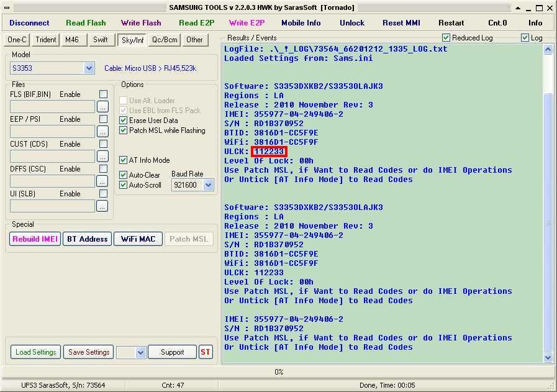
Task: Click the first 'ULCK: 112233' line
Action: point(254,152)
